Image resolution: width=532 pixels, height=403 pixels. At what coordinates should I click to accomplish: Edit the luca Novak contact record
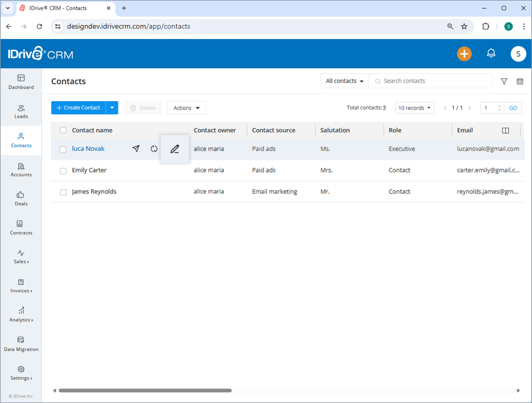point(174,149)
